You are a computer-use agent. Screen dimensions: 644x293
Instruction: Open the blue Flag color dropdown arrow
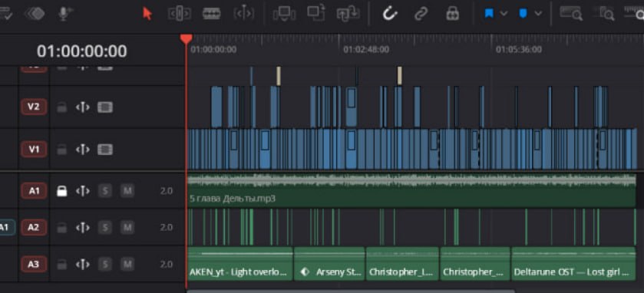point(504,14)
